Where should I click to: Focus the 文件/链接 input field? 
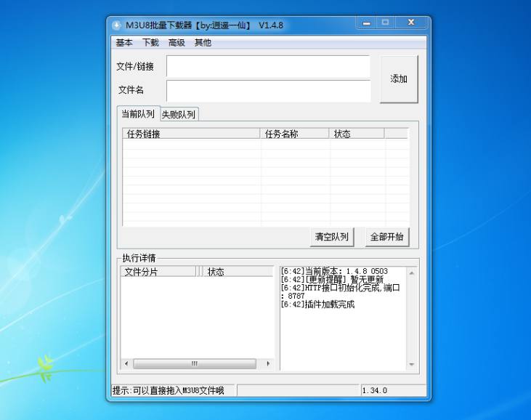(268, 66)
